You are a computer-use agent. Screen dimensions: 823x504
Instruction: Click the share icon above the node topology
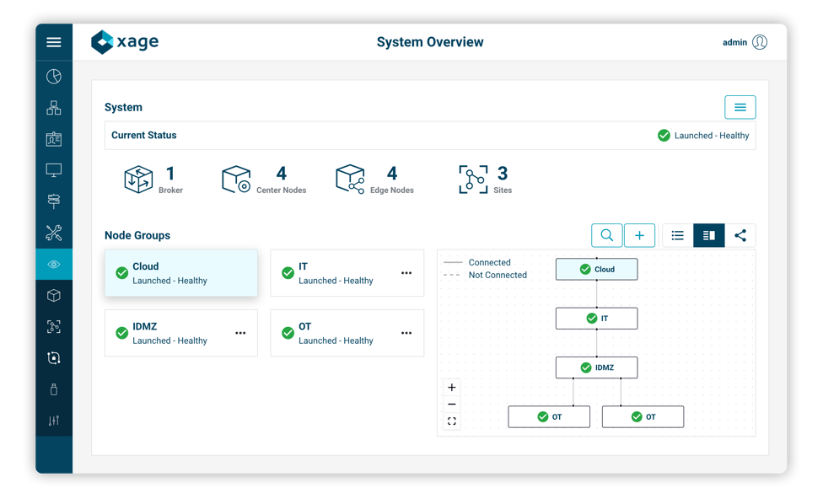coord(740,235)
